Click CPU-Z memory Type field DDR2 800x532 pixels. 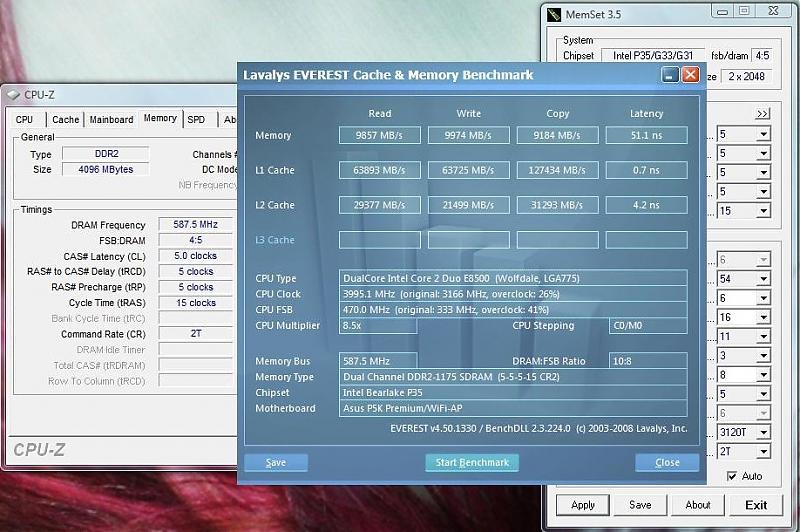106,154
